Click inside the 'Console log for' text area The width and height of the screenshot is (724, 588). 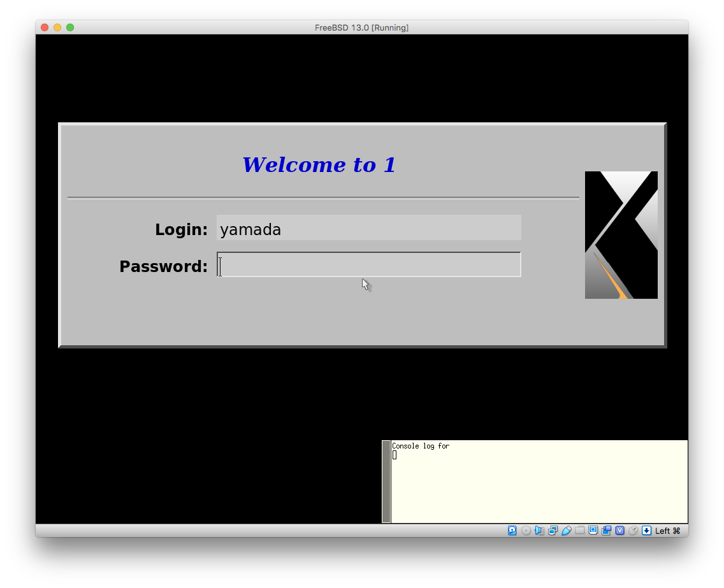click(539, 484)
